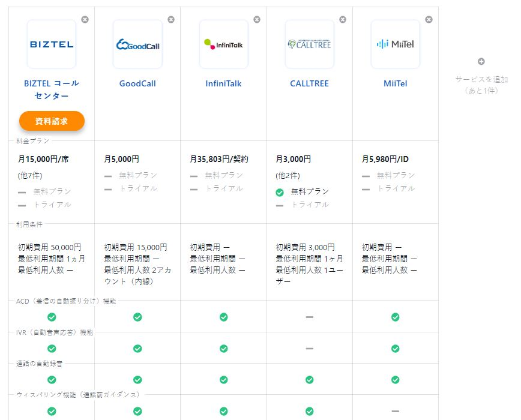Remove BIZTEL from the comparison
Image resolution: width=521 pixels, height=420 pixels.
point(85,20)
